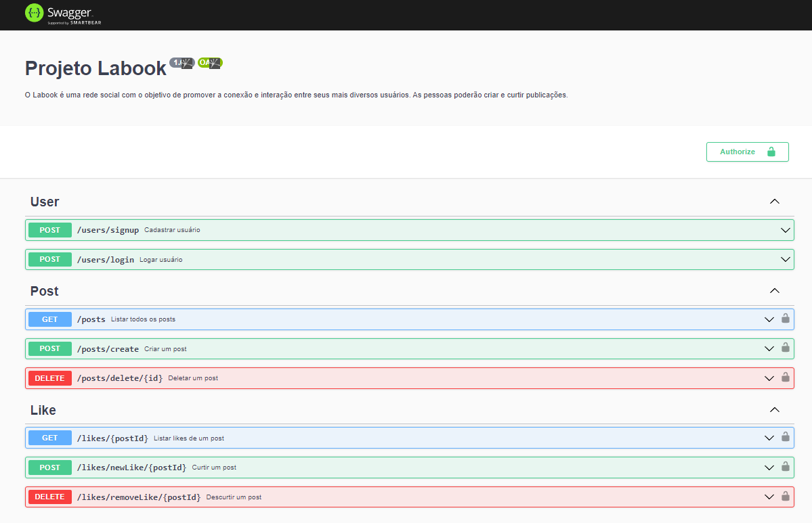Expand the POST /users/signup endpoint
Viewport: 812px width, 523px height.
click(785, 229)
